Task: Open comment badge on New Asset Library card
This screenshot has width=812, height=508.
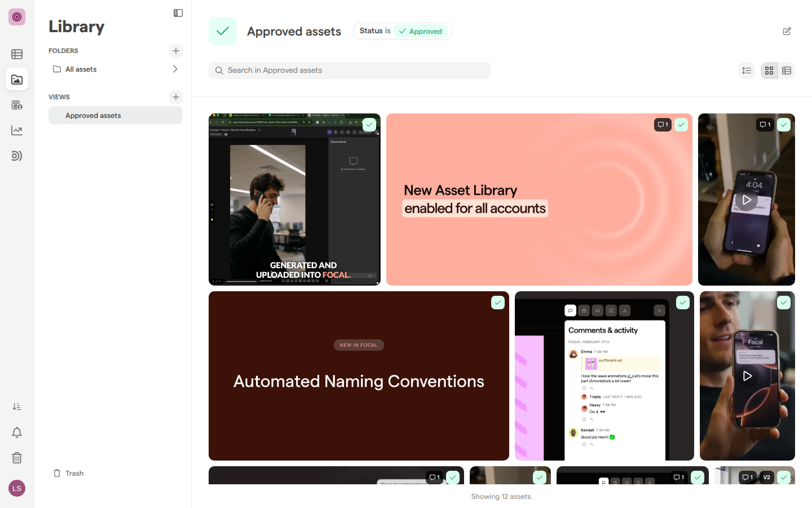Action: coord(663,125)
